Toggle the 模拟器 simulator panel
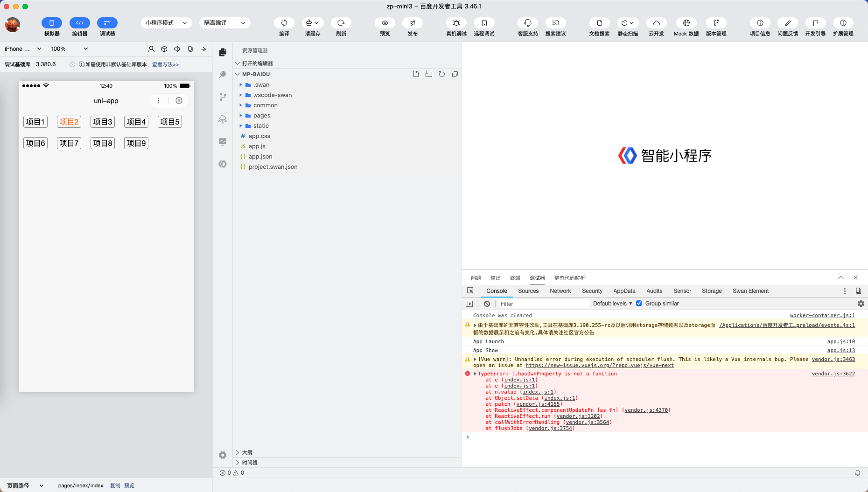This screenshot has height=492, width=868. (52, 23)
